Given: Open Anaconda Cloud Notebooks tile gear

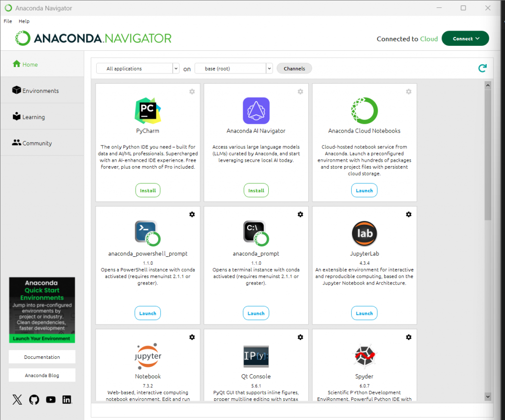Looking at the screenshot, I should 409,92.
